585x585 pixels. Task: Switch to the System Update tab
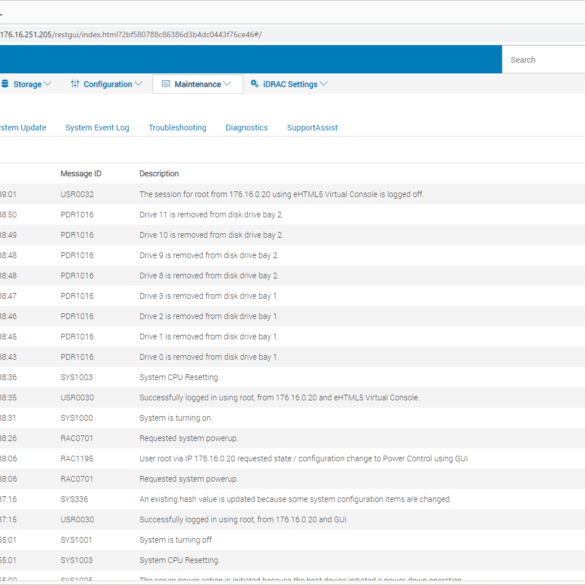point(23,128)
